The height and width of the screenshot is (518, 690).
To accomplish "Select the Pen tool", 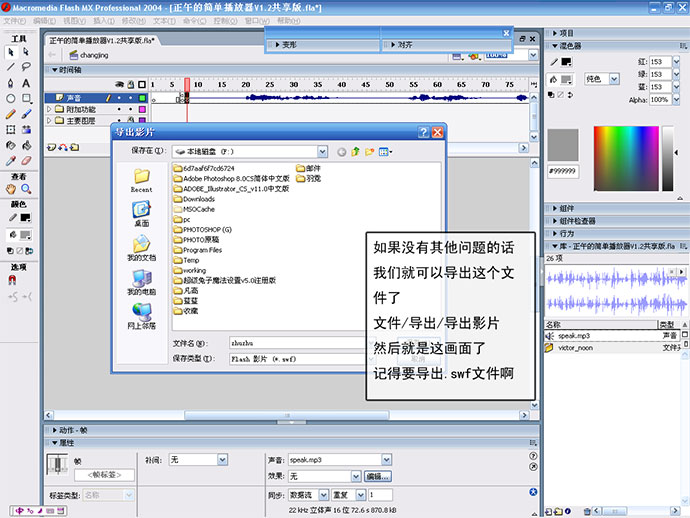I will tap(11, 83).
